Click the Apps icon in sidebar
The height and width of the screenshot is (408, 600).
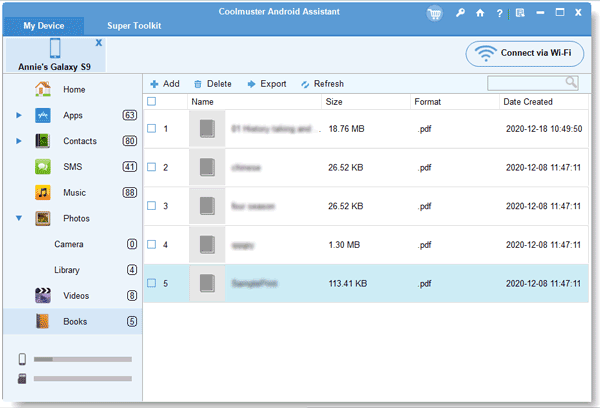pos(43,115)
